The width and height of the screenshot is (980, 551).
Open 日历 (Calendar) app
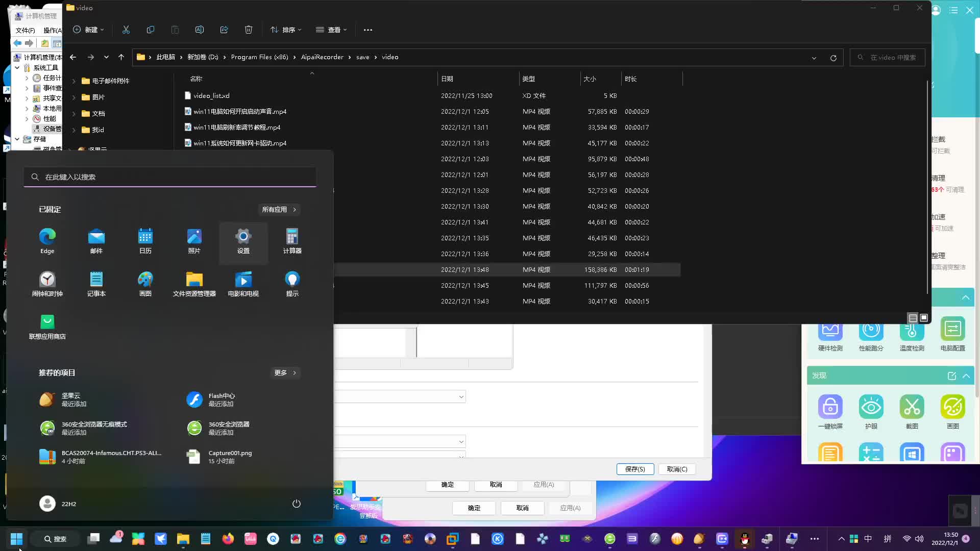tap(145, 240)
